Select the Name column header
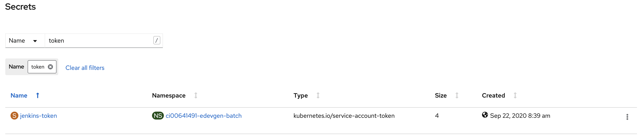Image resolution: width=644 pixels, height=138 pixels. point(19,95)
